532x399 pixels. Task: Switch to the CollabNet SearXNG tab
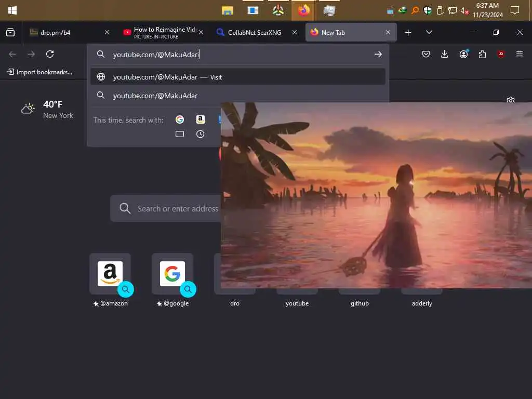coord(256,33)
